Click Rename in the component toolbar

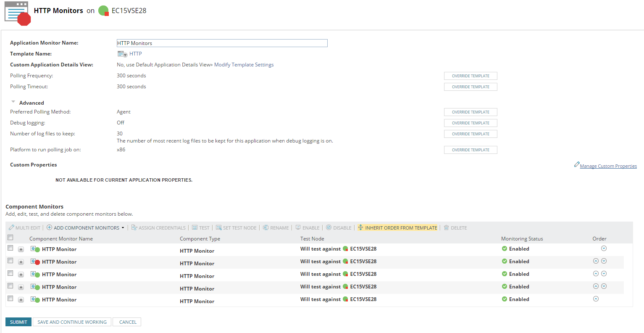tap(276, 228)
